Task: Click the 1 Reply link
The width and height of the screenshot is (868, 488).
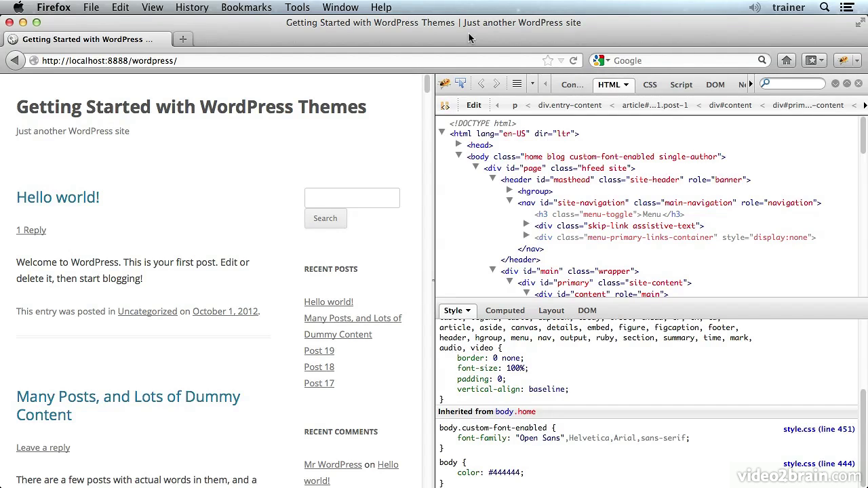Action: 31,230
